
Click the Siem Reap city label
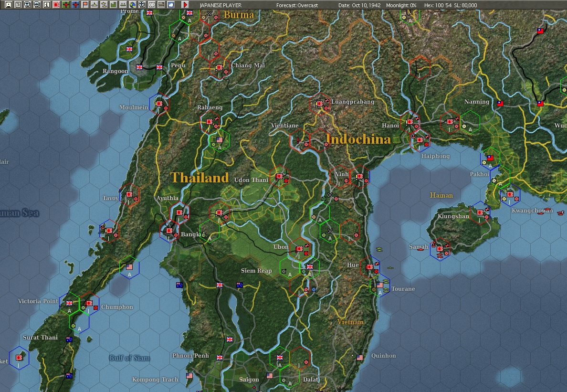click(256, 271)
